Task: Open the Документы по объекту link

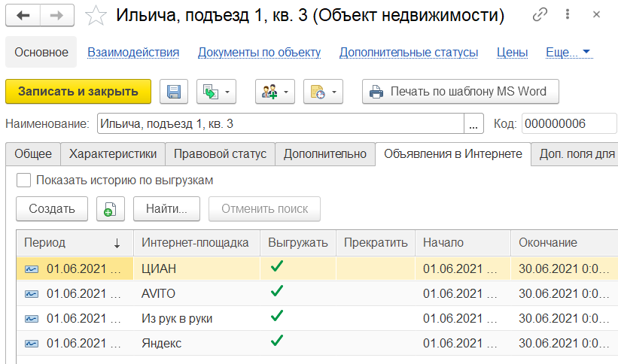Action: click(x=259, y=52)
